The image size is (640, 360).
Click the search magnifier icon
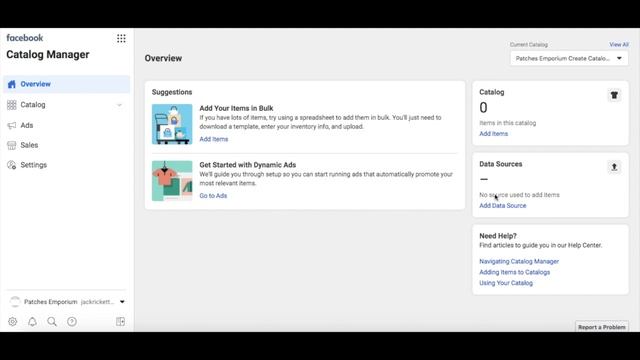[52, 322]
